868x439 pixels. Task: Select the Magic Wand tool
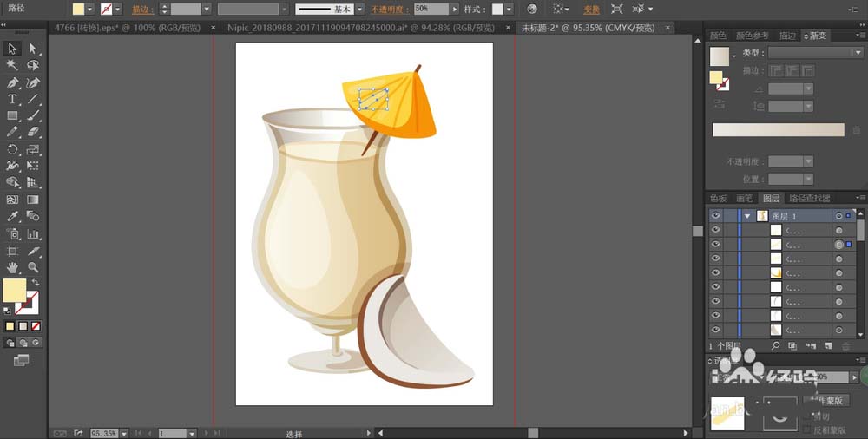pyautogui.click(x=12, y=66)
